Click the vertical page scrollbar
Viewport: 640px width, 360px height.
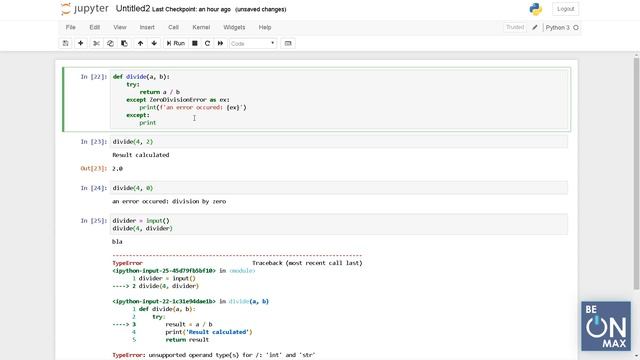[x=636, y=173]
